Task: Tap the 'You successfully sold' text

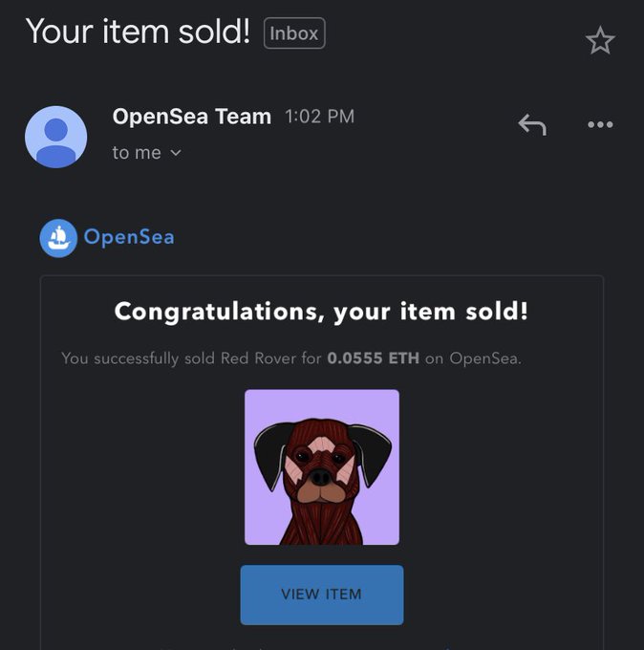Action: coord(138,358)
